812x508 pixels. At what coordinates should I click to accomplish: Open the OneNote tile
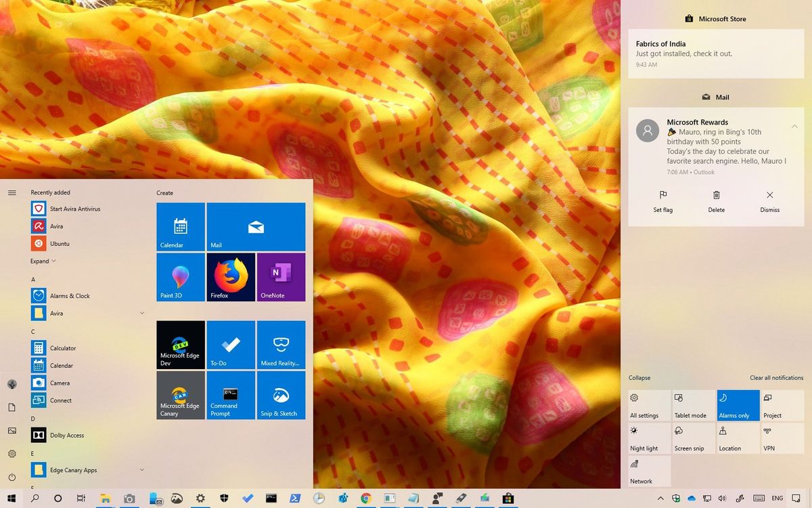[281, 277]
